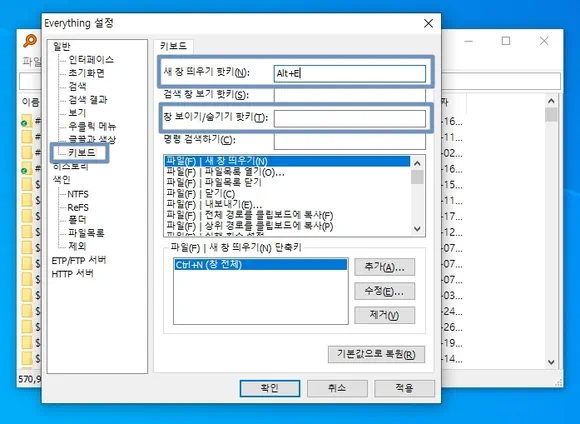Click the Everything magnifier app icon
Screen dimensions: 580x424
30,41
